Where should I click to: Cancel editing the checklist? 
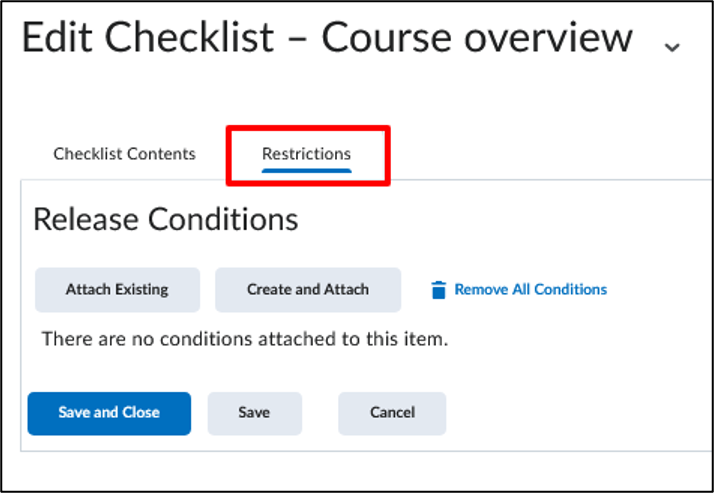pyautogui.click(x=392, y=413)
